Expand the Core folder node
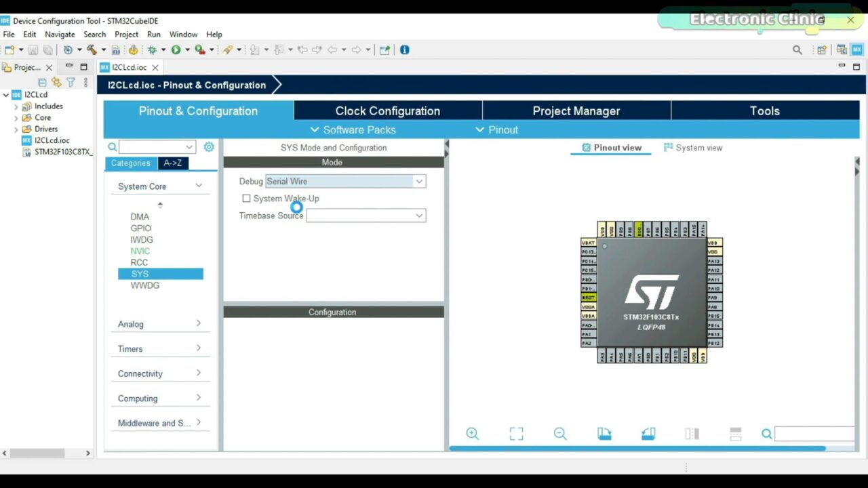The image size is (868, 488). (16, 118)
